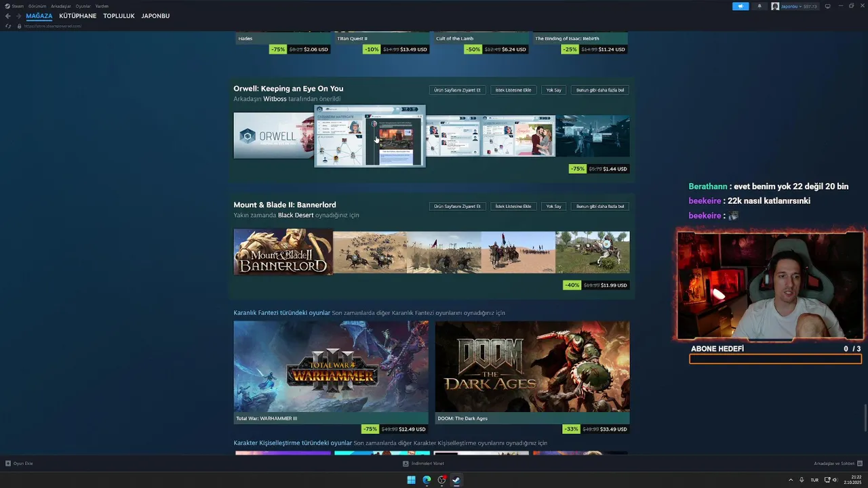The image size is (868, 488).
Task: Click the Arkadaşlar ve Sohbet label
Action: tap(834, 464)
